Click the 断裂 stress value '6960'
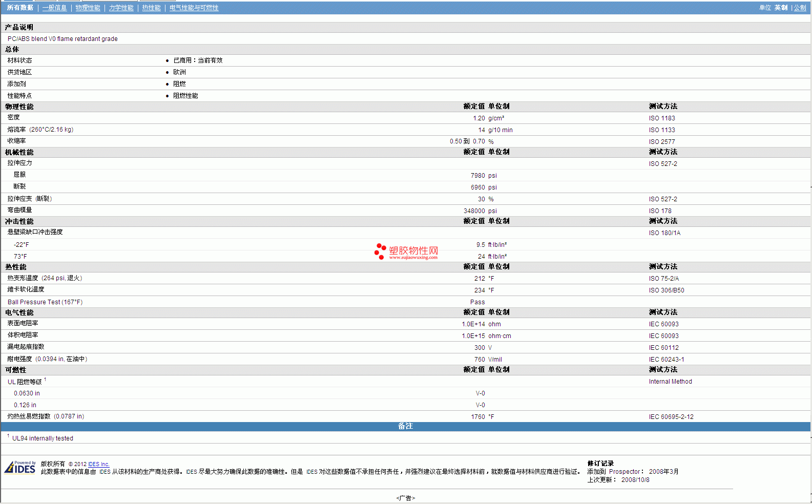The image size is (812, 504). click(x=477, y=187)
